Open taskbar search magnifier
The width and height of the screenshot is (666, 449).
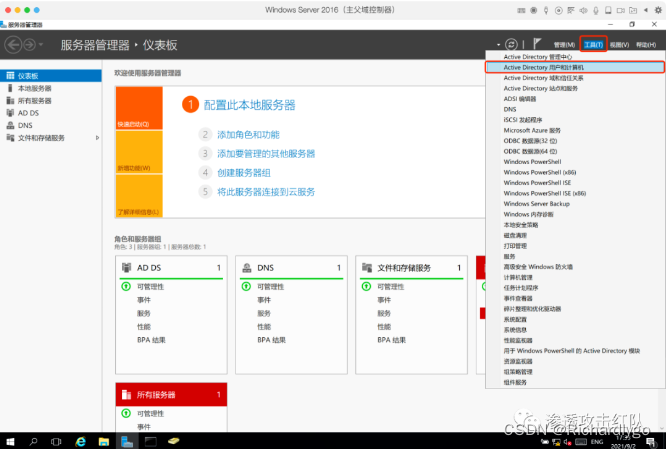coord(33,442)
